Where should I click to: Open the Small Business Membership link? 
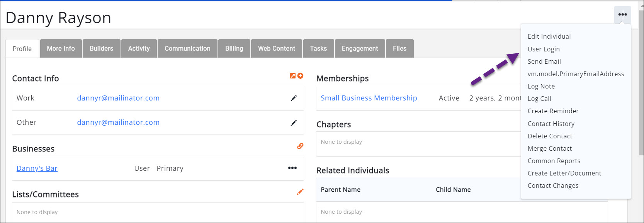pyautogui.click(x=369, y=98)
